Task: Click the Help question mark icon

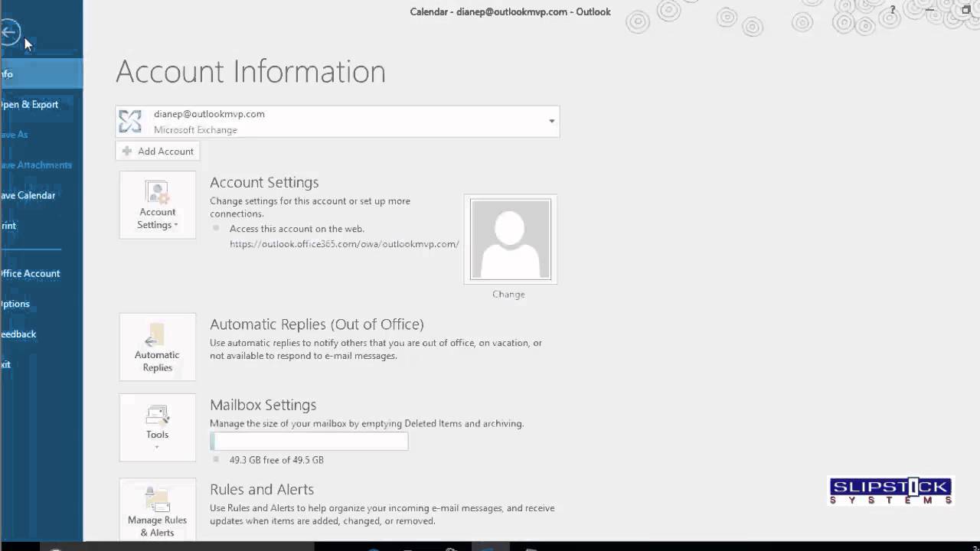Action: 893,10
